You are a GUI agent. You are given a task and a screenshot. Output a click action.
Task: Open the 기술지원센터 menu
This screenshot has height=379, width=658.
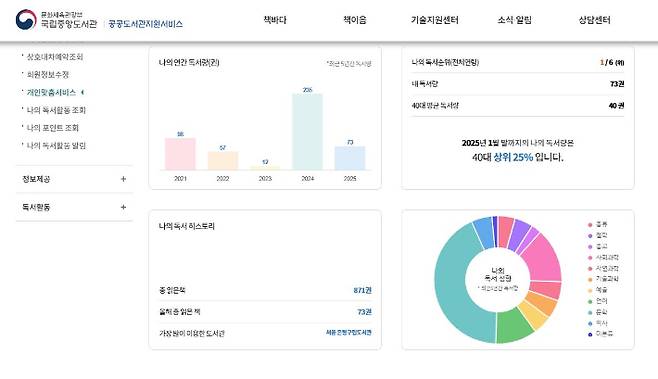pyautogui.click(x=434, y=20)
